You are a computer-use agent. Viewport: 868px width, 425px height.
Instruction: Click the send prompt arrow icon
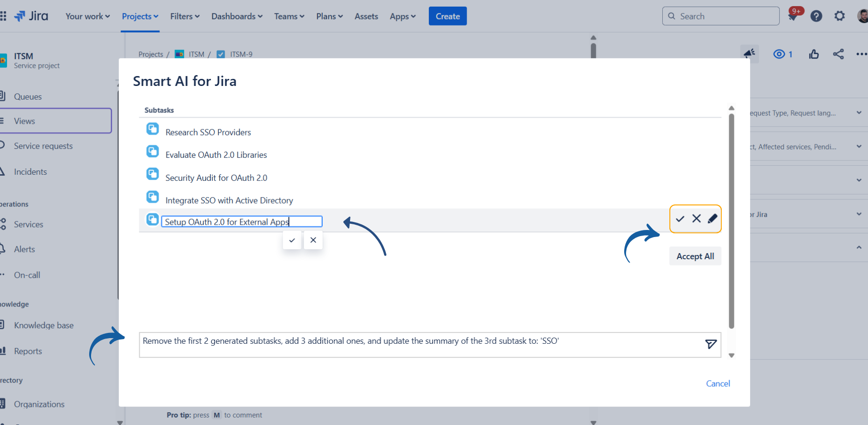710,344
